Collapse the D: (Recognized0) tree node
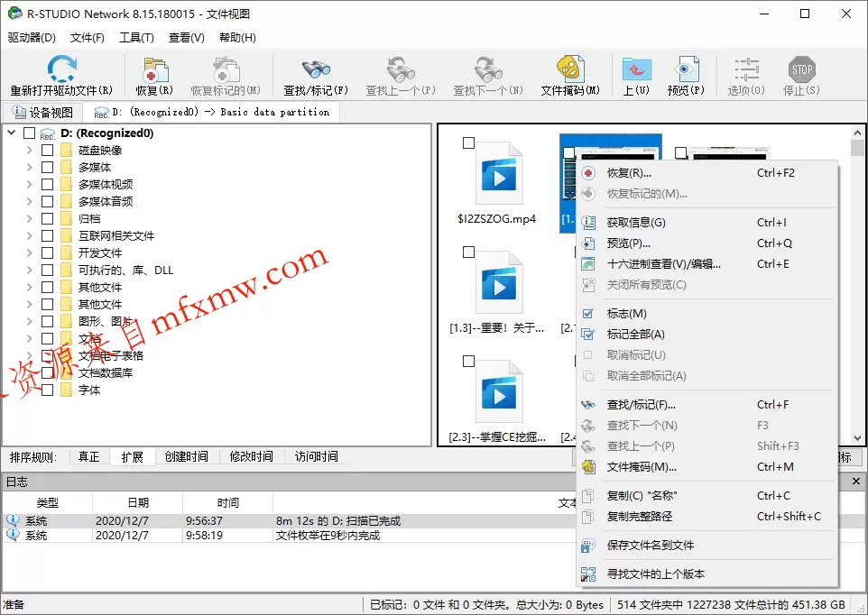 click(11, 133)
